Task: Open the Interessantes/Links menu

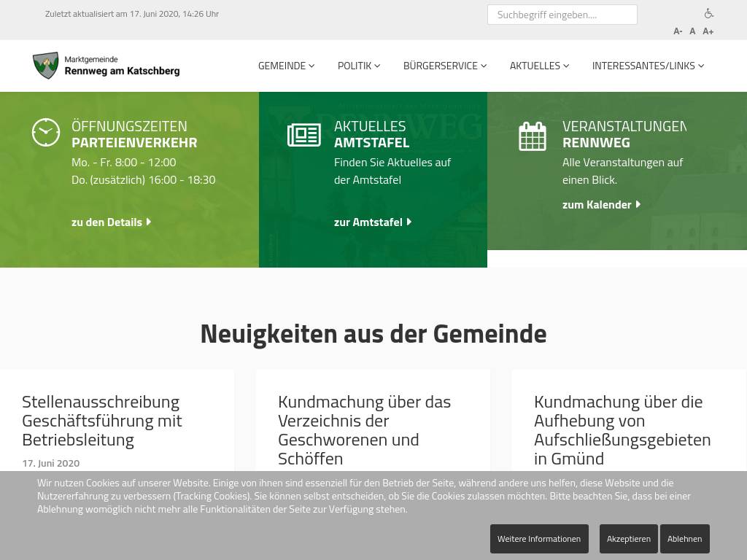Action: click(x=648, y=66)
